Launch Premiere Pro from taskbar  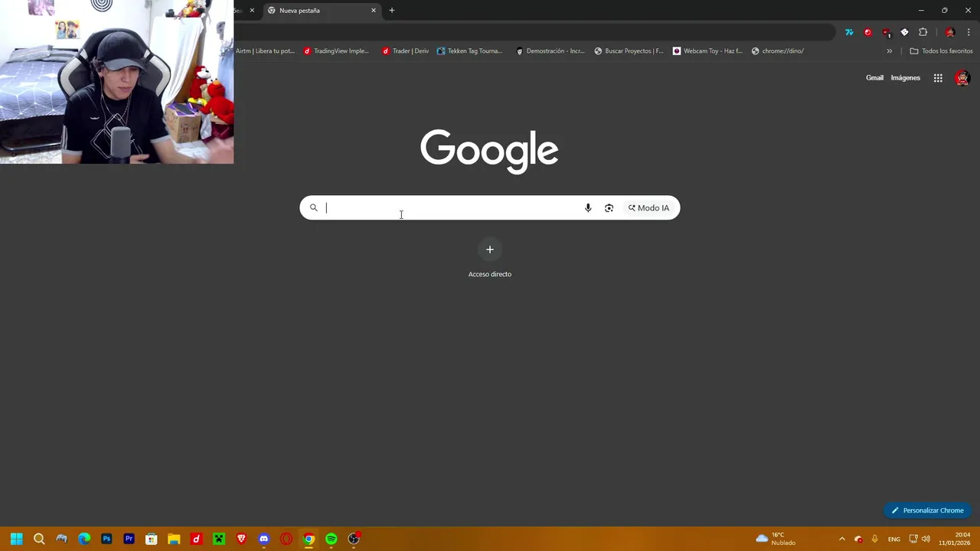(x=129, y=539)
